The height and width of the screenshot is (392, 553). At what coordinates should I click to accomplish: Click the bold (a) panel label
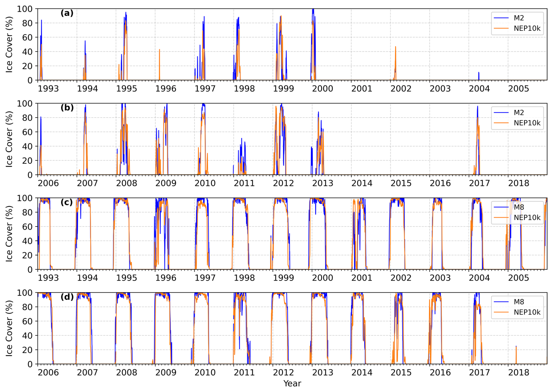click(67, 13)
